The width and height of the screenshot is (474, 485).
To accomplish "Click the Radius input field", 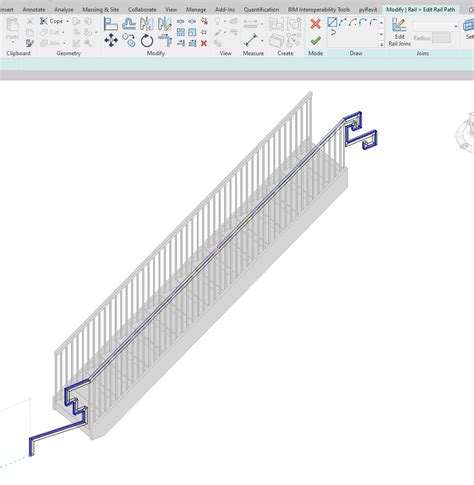I will click(x=441, y=38).
